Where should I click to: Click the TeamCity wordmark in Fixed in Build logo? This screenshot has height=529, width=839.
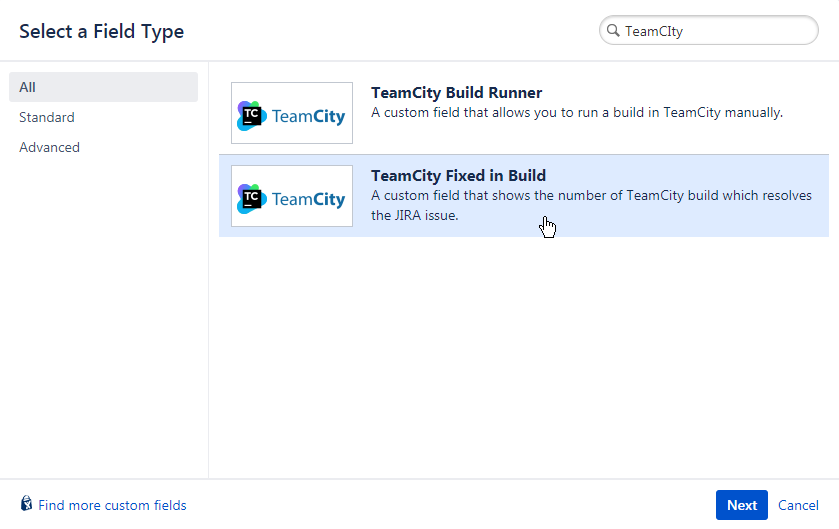pyautogui.click(x=308, y=199)
